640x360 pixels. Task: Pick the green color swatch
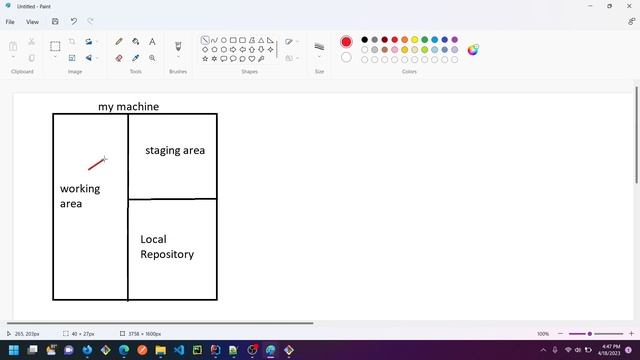click(424, 40)
